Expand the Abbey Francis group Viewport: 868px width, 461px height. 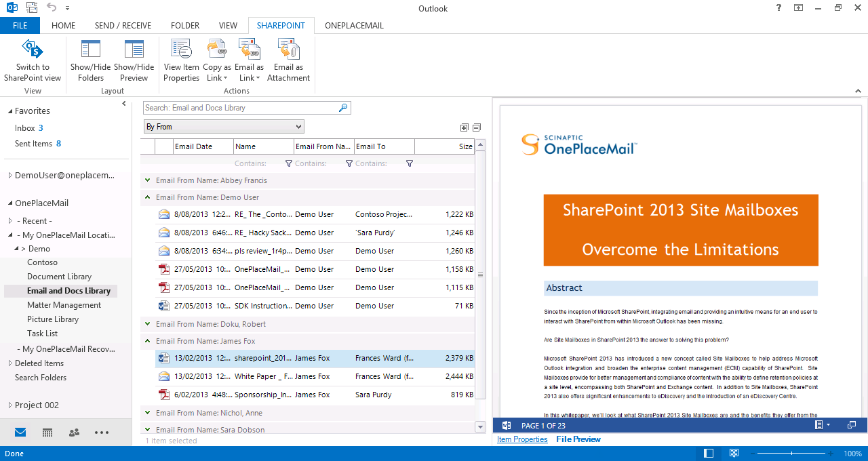point(147,180)
